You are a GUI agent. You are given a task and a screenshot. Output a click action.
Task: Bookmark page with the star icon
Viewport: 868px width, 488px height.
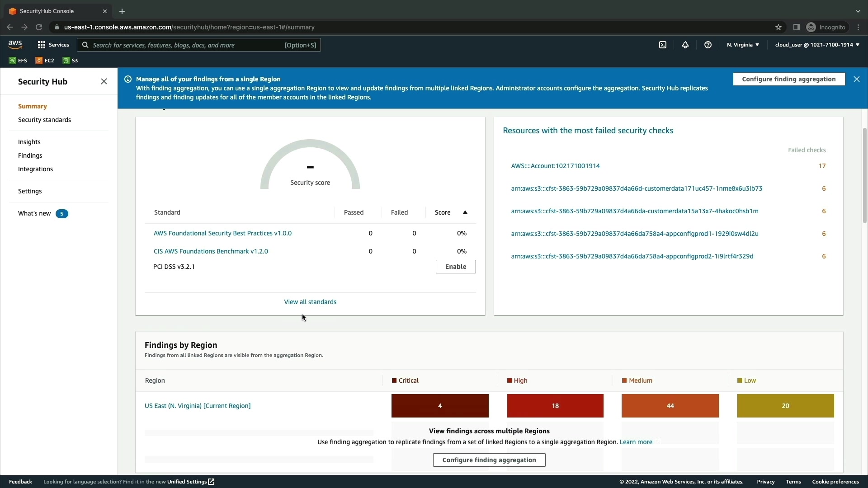778,27
